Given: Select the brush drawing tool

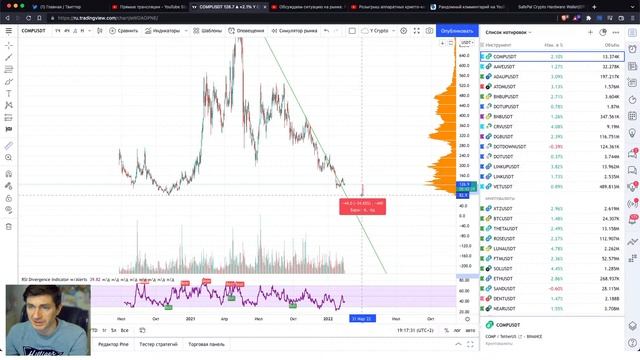Looking at the screenshot, I should pyautogui.click(x=9, y=82).
